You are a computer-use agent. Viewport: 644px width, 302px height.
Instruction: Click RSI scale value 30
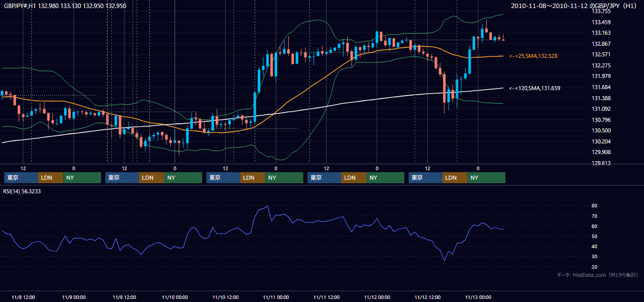[595, 257]
